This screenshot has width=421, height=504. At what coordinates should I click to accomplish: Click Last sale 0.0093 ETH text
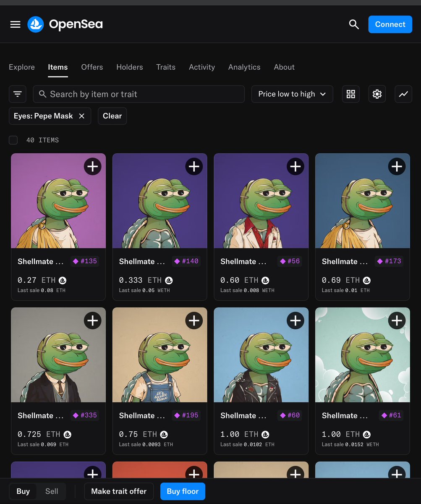[146, 444]
